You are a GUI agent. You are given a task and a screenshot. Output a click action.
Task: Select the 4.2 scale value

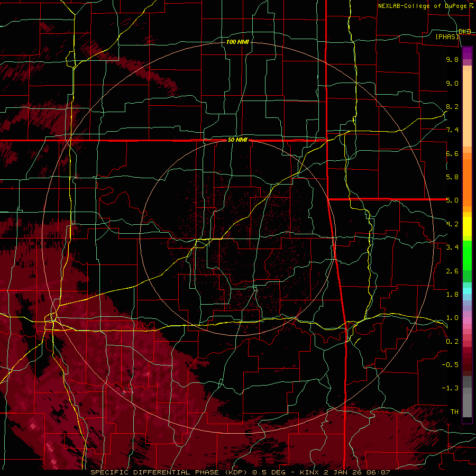(x=452, y=224)
